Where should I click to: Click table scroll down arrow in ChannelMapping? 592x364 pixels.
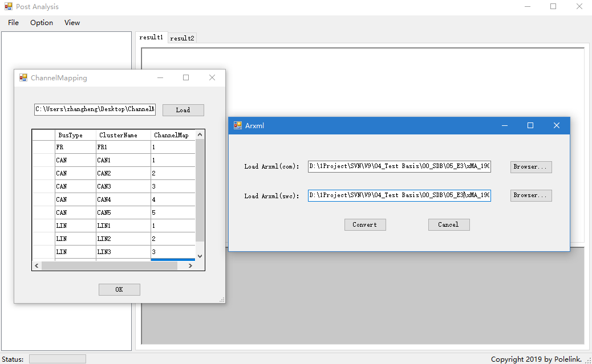coord(200,256)
